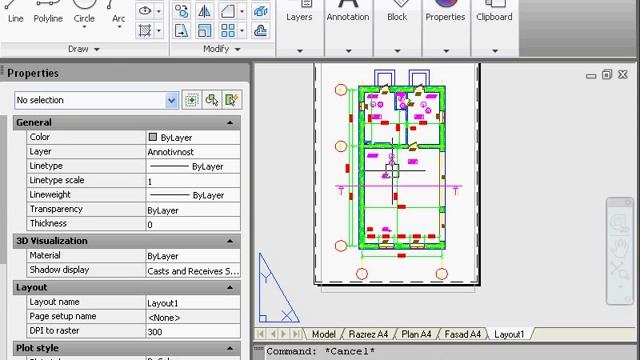Open the No selection object dropdown
Viewport: 640px width, 360px height.
pos(171,100)
